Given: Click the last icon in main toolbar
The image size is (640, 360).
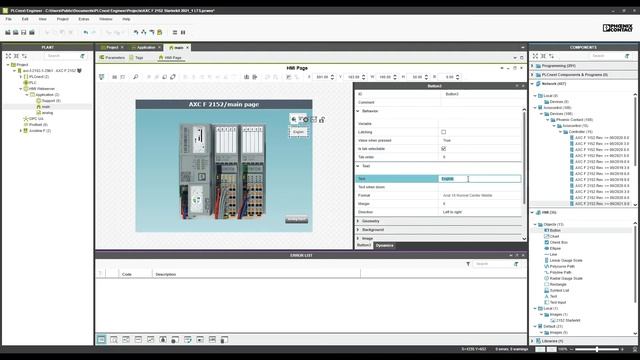Looking at the screenshot, I should click(183, 32).
